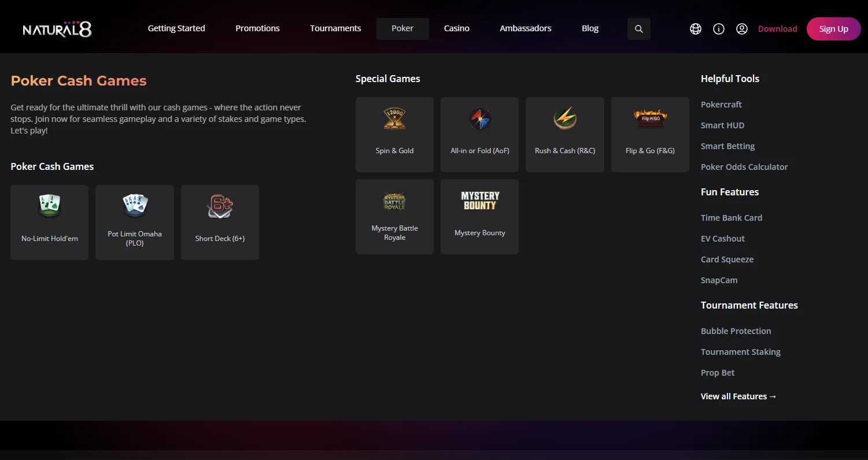Select the No-Limit Hold'em cards icon
The image size is (868, 460).
coord(50,206)
